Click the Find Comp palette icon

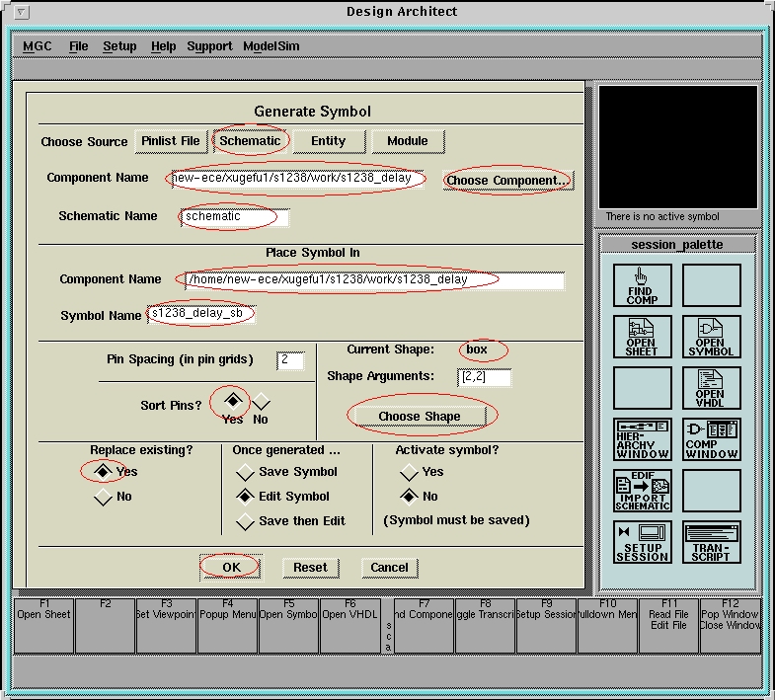click(642, 285)
